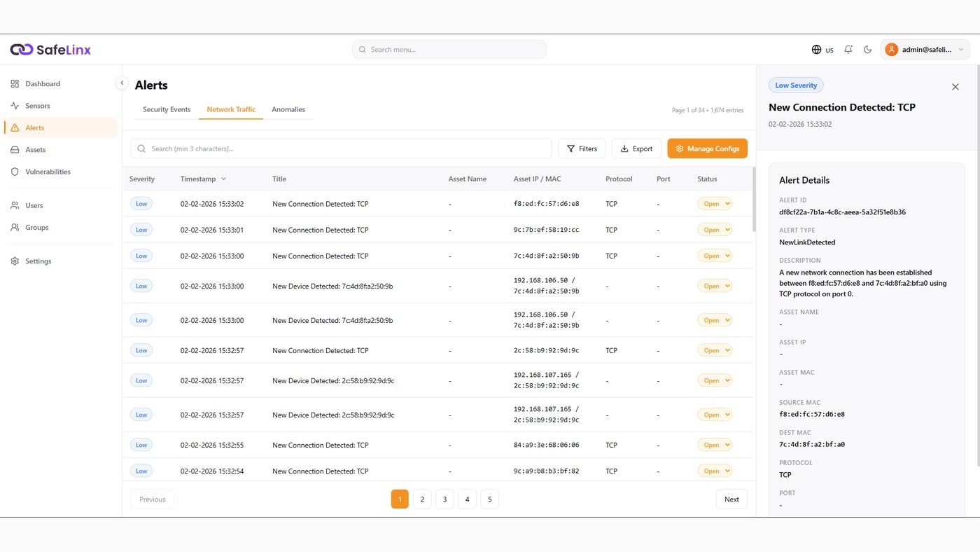Open the Filters button
Viewport: 980px width, 552px height.
[582, 149]
